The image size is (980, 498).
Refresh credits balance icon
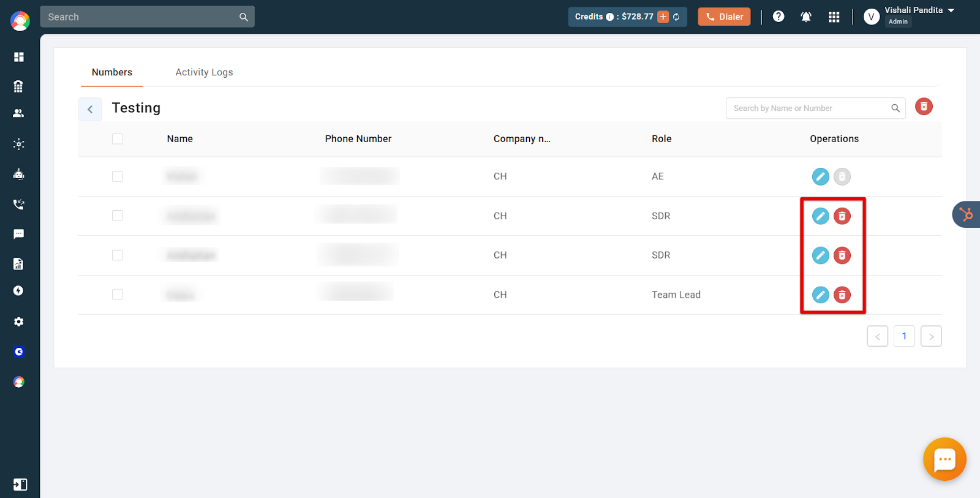click(x=676, y=17)
